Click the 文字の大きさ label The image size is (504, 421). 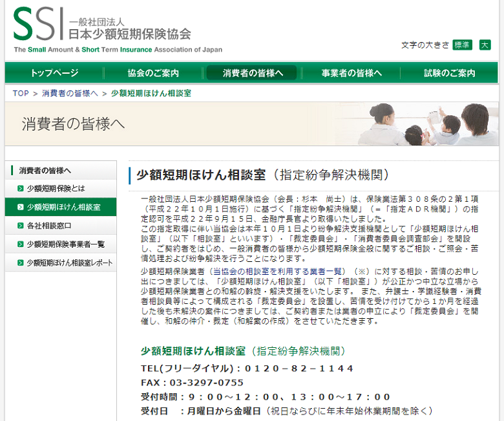tap(425, 45)
